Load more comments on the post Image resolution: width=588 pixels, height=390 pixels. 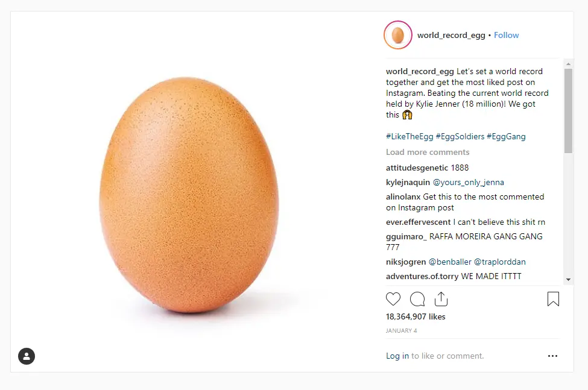tap(428, 152)
